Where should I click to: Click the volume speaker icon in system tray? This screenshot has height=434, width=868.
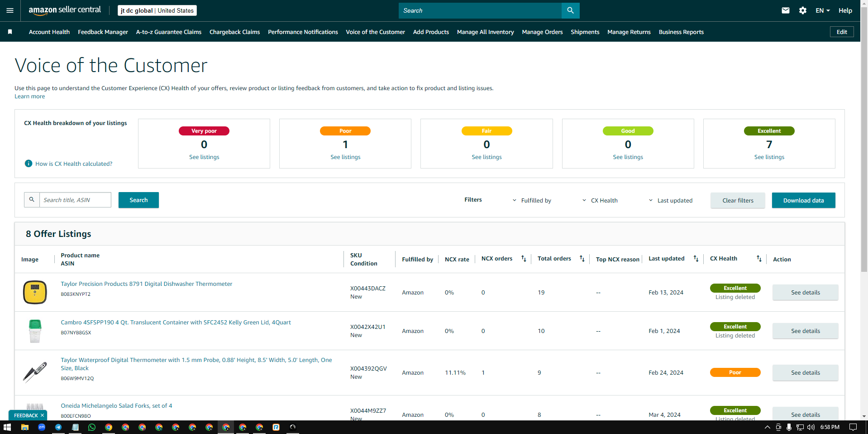[811, 427]
